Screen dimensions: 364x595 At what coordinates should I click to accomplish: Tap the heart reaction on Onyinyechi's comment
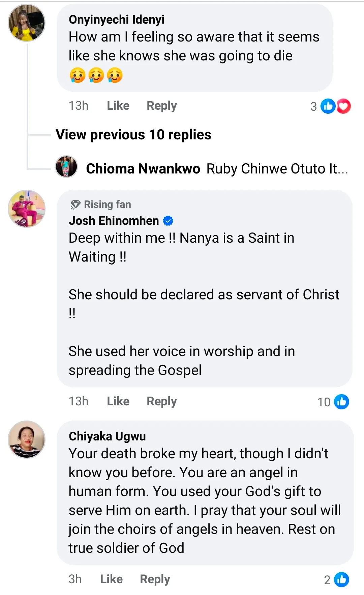[344, 106]
